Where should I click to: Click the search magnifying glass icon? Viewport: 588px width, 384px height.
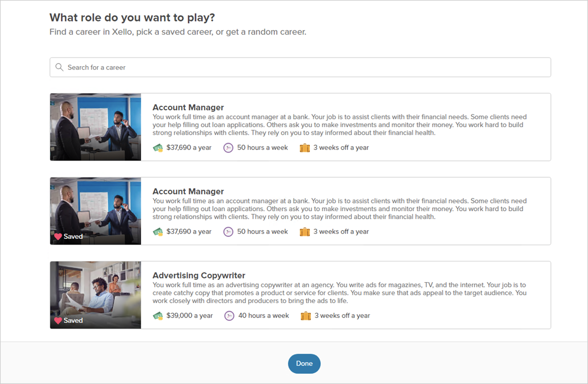(x=59, y=67)
